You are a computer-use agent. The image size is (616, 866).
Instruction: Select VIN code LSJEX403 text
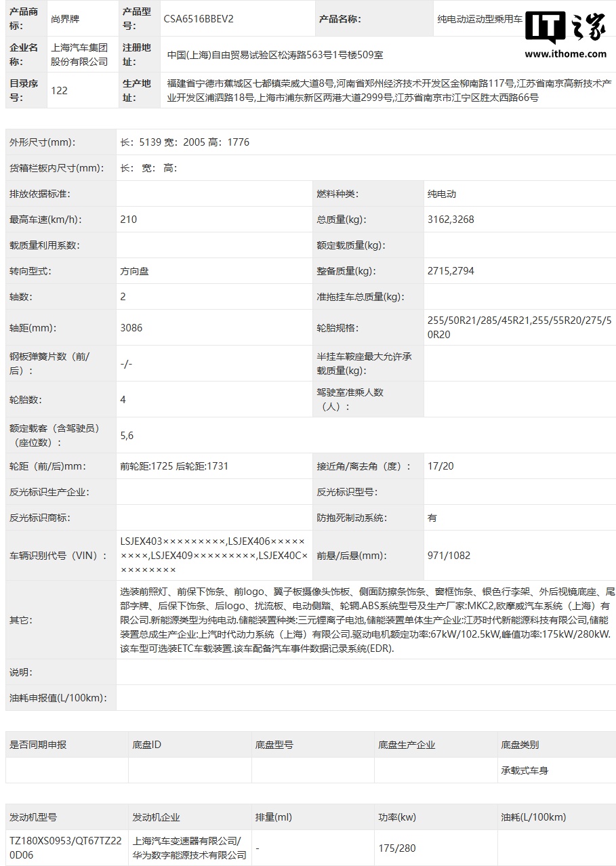pos(172,541)
